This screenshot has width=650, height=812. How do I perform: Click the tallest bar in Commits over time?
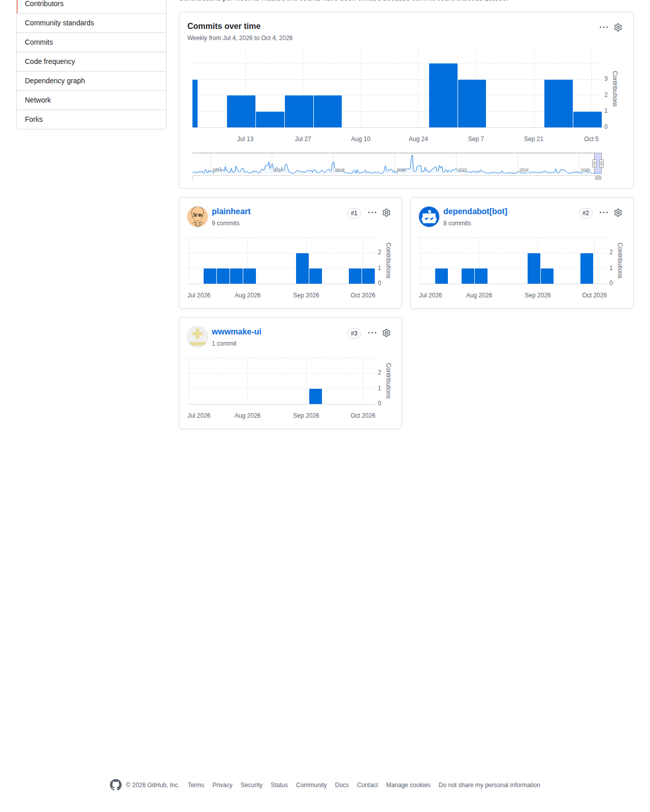[x=443, y=95]
